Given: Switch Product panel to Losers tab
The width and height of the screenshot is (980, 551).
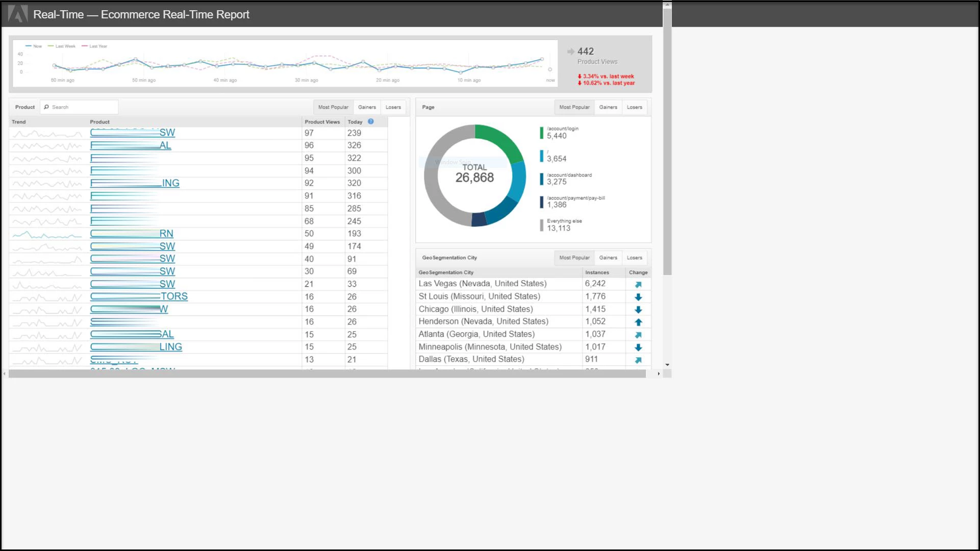Looking at the screenshot, I should [x=393, y=107].
